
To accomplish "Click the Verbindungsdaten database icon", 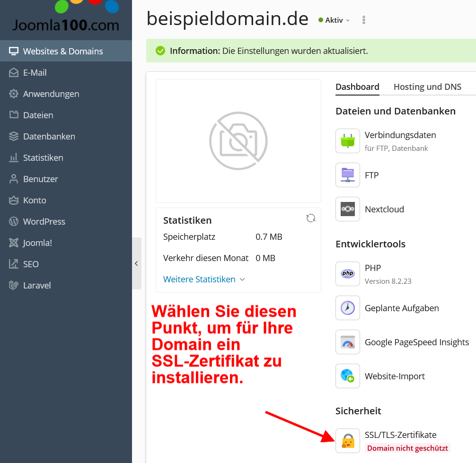I will tap(348, 141).
